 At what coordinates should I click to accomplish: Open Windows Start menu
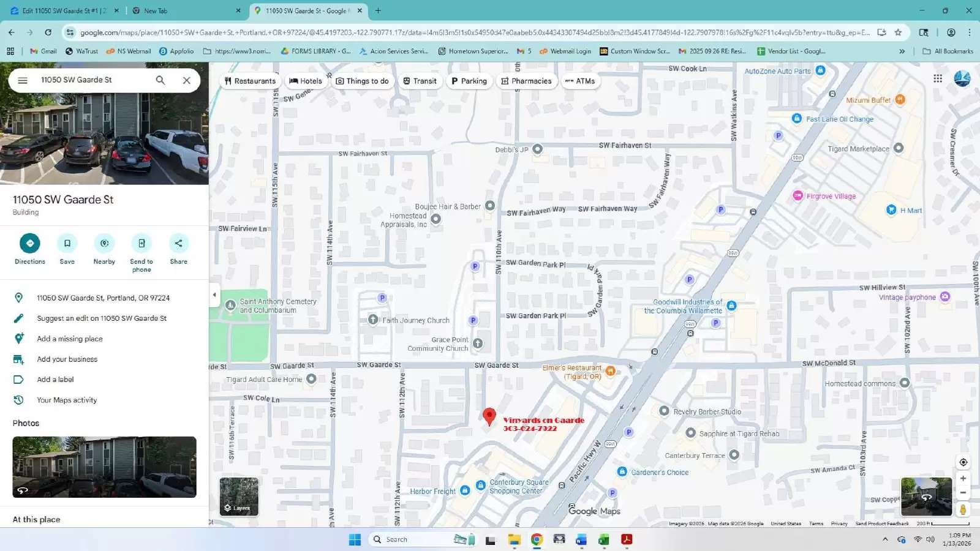[355, 539]
